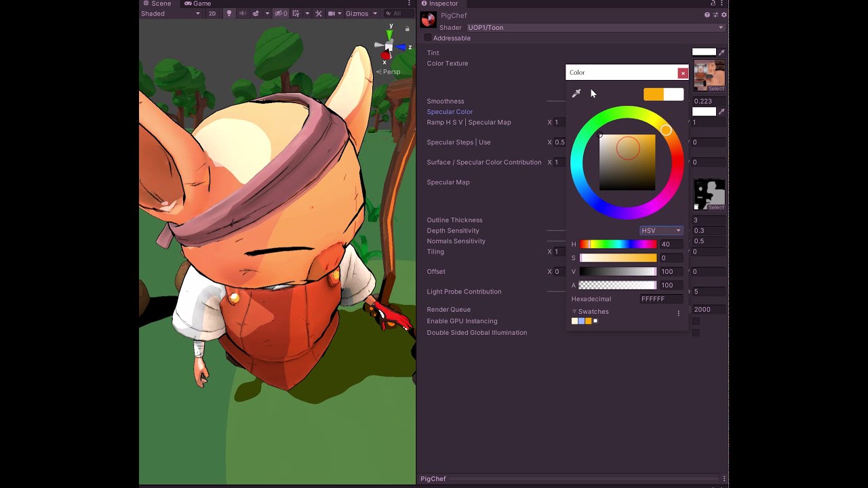This screenshot has width=868, height=488.
Task: Click the red X axis on the orientation gizmo
Action: click(x=385, y=57)
